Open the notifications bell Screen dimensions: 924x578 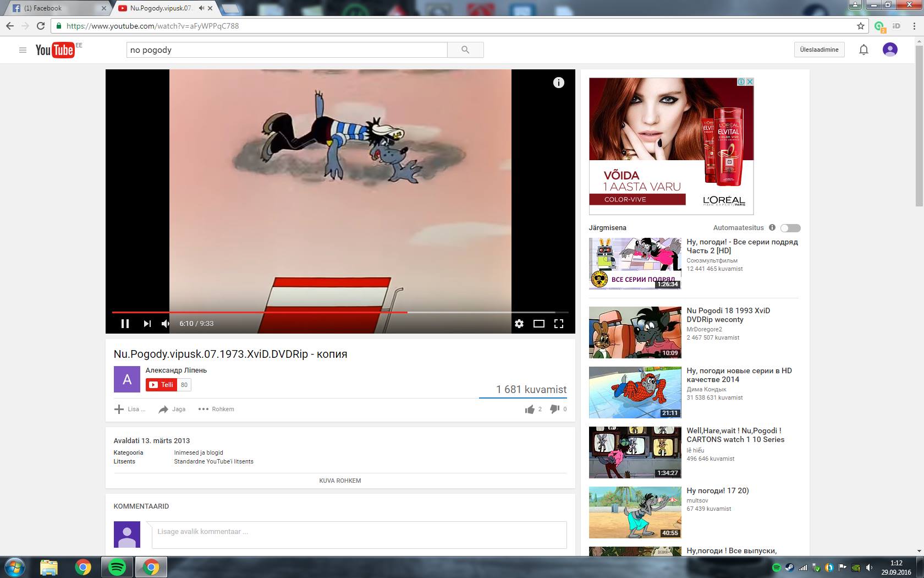click(864, 50)
